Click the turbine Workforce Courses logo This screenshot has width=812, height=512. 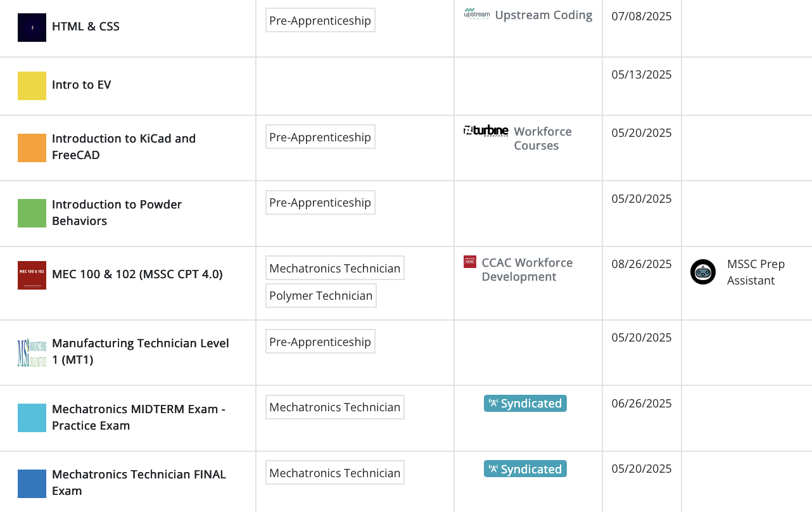coord(486,131)
